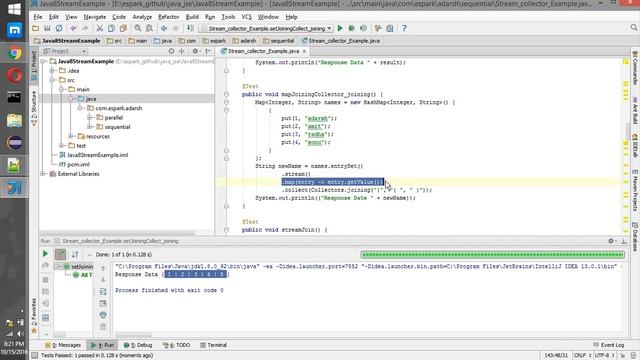
Task: Toggle hide passed tests button in Run panel
Action: coord(60,254)
